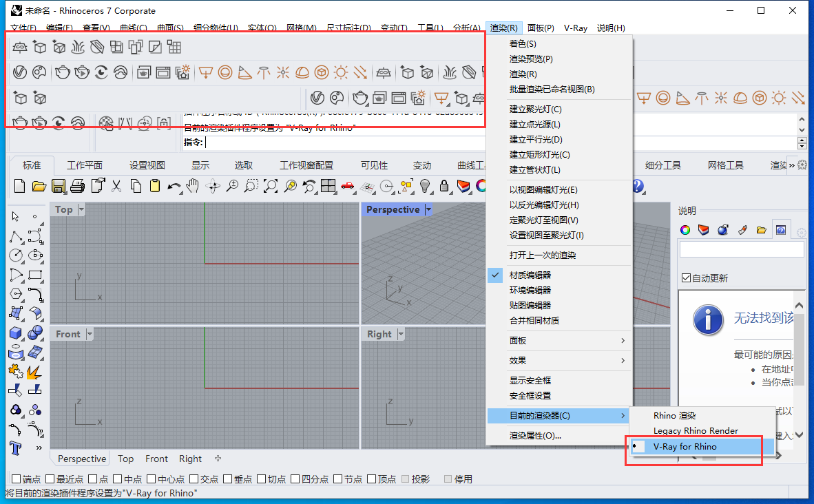The width and height of the screenshot is (814, 504).
Task: Expand left sidebar tools with » arrow
Action: (39, 448)
